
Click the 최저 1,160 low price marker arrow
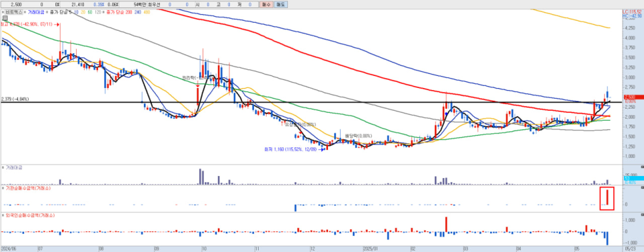pos(321,150)
